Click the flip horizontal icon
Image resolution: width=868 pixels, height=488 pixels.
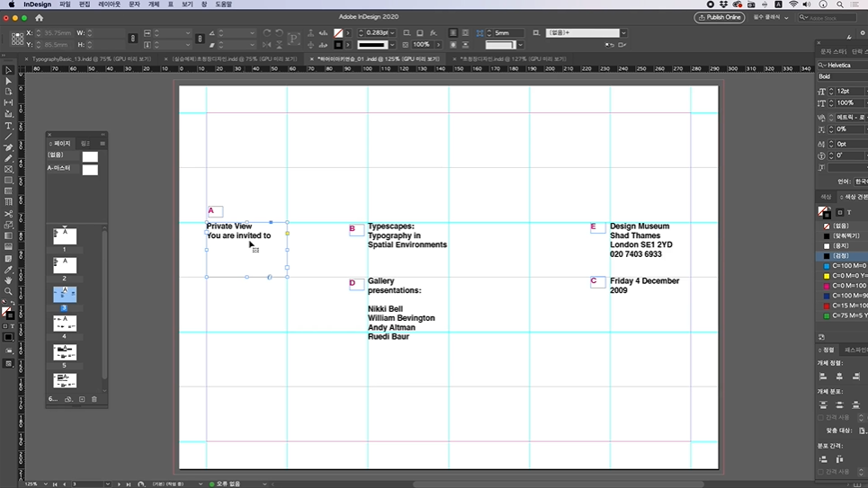pos(267,45)
